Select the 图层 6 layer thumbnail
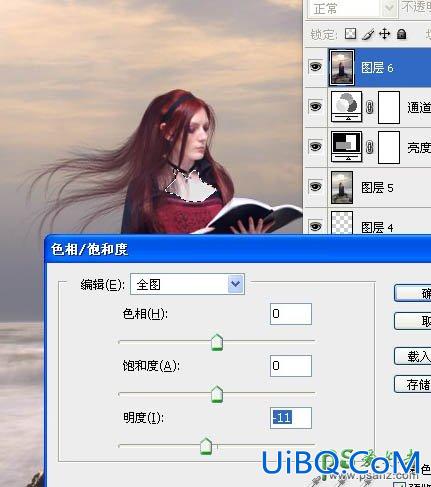Image resolution: width=431 pixels, height=487 pixels. (342, 67)
